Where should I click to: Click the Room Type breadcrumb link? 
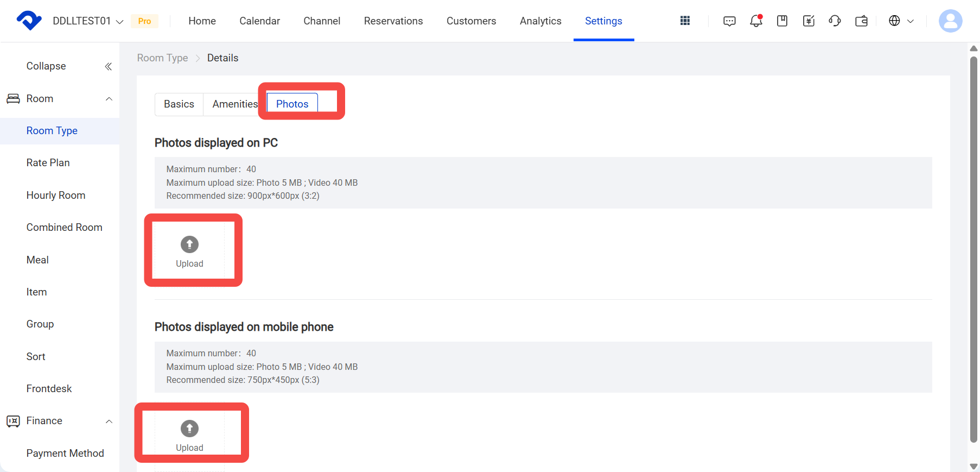pyautogui.click(x=162, y=58)
